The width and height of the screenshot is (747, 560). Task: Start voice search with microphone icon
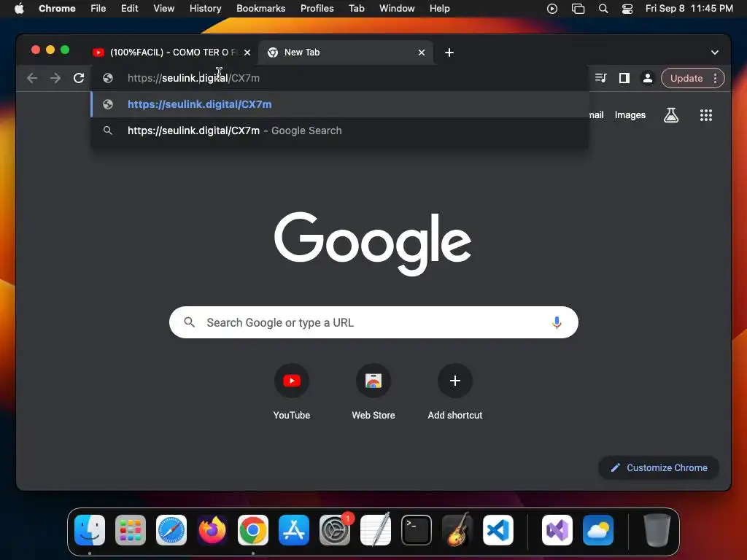pos(557,322)
